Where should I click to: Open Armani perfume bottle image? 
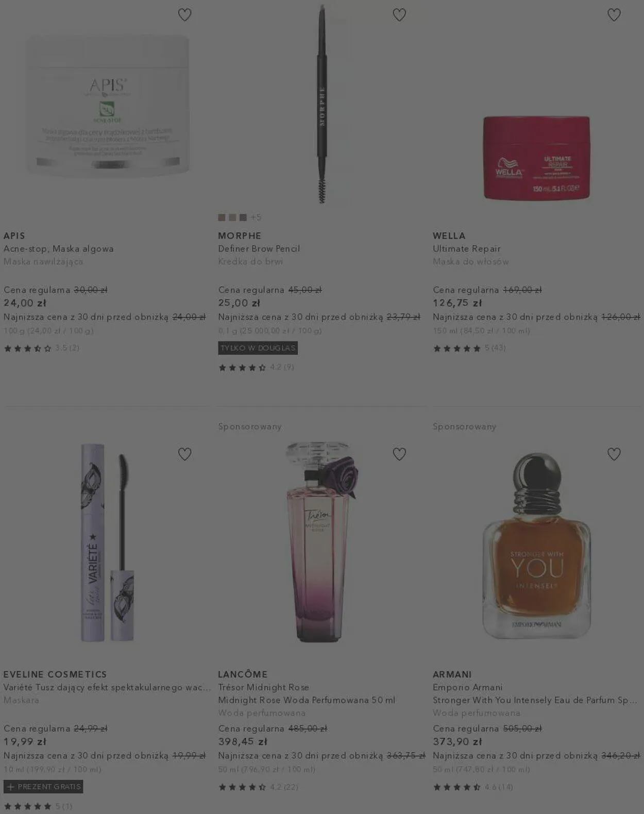tap(536, 546)
